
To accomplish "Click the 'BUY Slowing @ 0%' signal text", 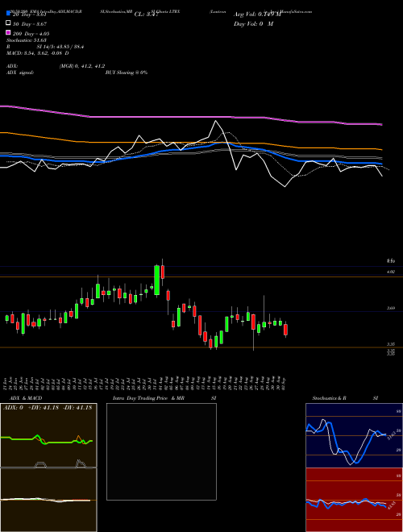I will 127,73.
